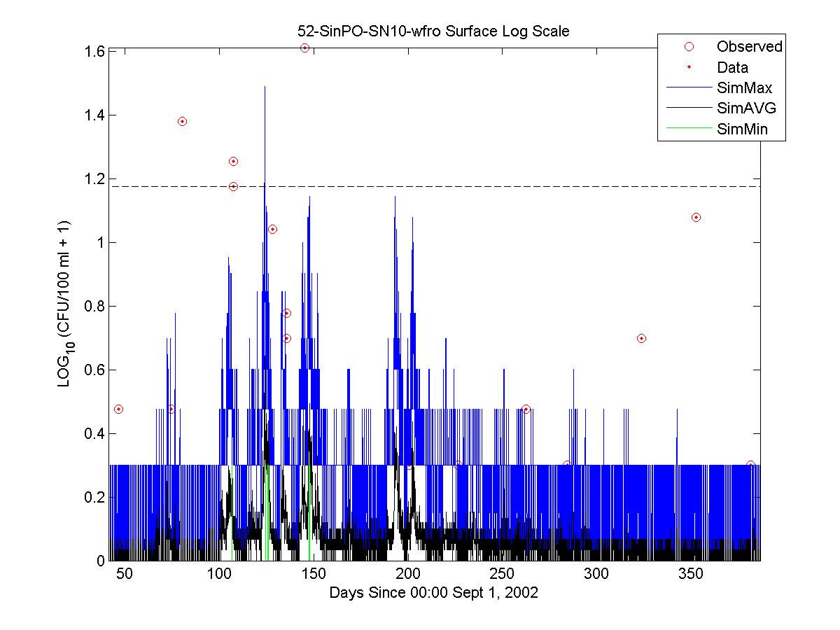
Task: Click the observed point at day 324
Action: (641, 338)
